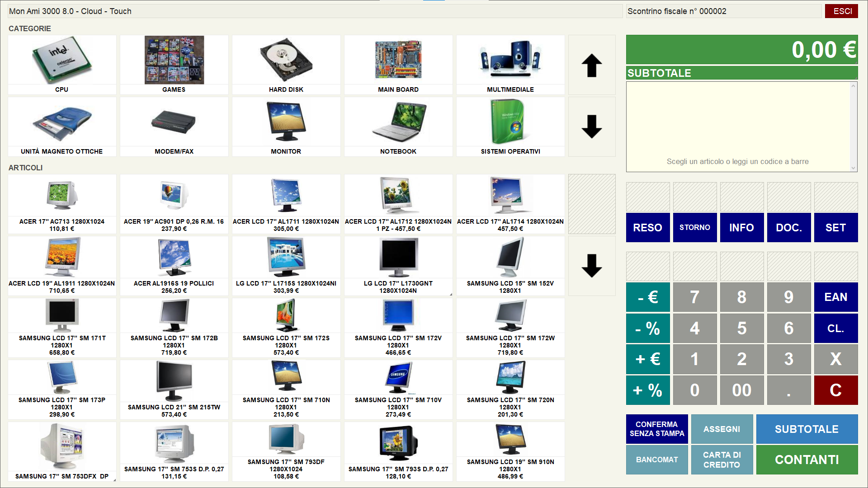Apply euro discount with - € key
The width and height of the screenshot is (868, 488).
tap(648, 297)
